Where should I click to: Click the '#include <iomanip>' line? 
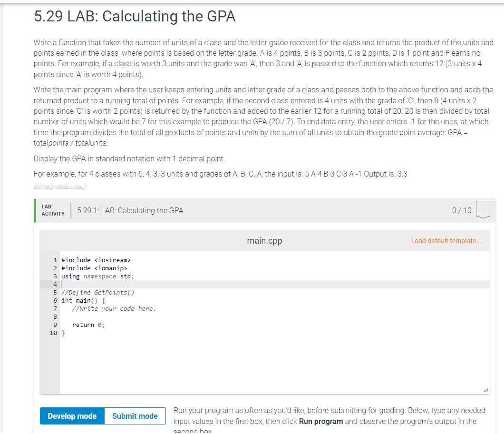[x=94, y=268]
